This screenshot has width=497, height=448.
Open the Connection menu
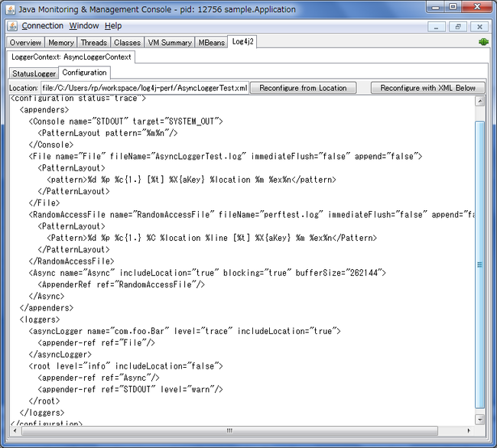[43, 26]
